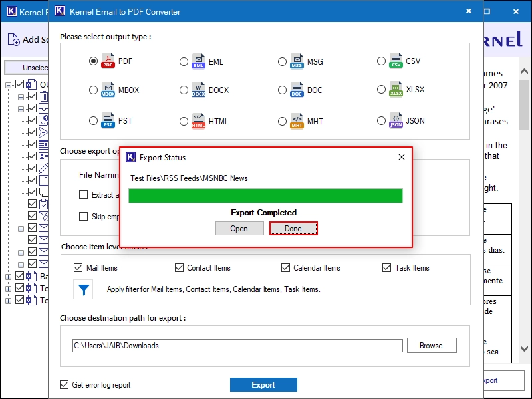This screenshot has width=532, height=399.
Task: Click 'Test Files\RSS Feeds\MSNBC News' path text
Action: [x=189, y=178]
